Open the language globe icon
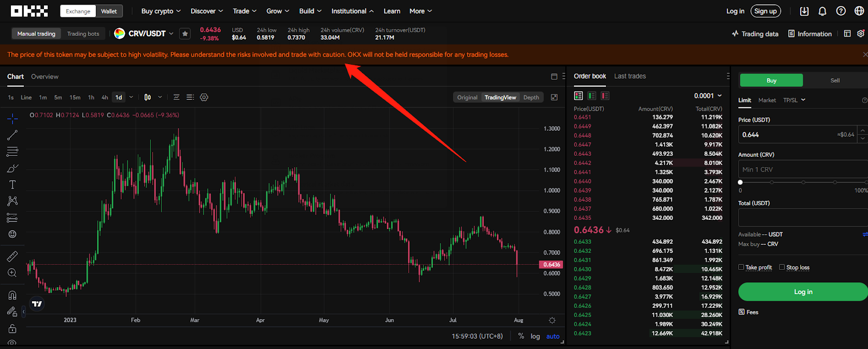 [859, 11]
